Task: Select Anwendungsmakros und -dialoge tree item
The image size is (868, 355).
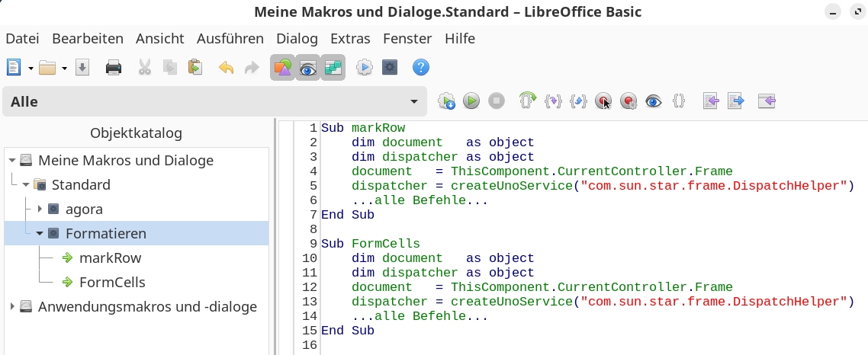Action: pos(147,306)
